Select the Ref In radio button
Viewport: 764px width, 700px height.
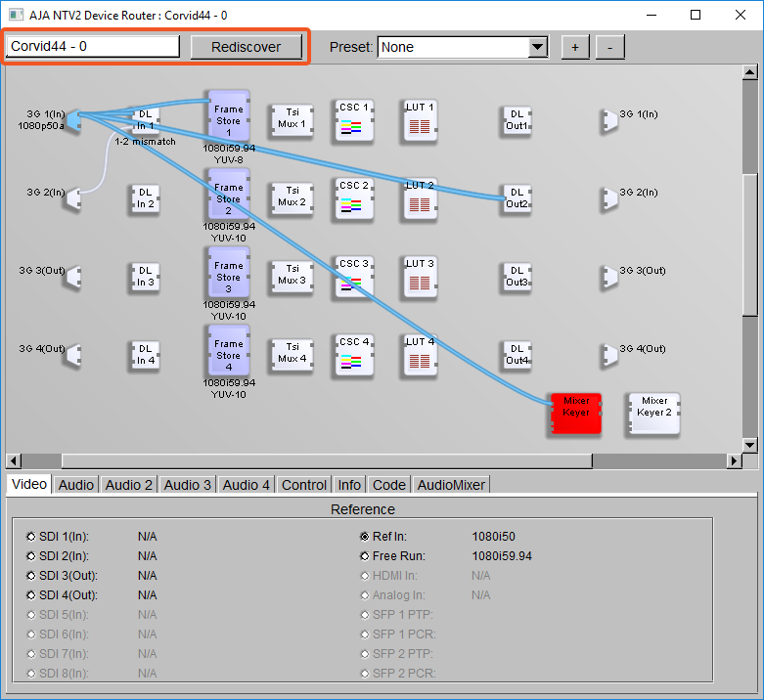coord(365,537)
